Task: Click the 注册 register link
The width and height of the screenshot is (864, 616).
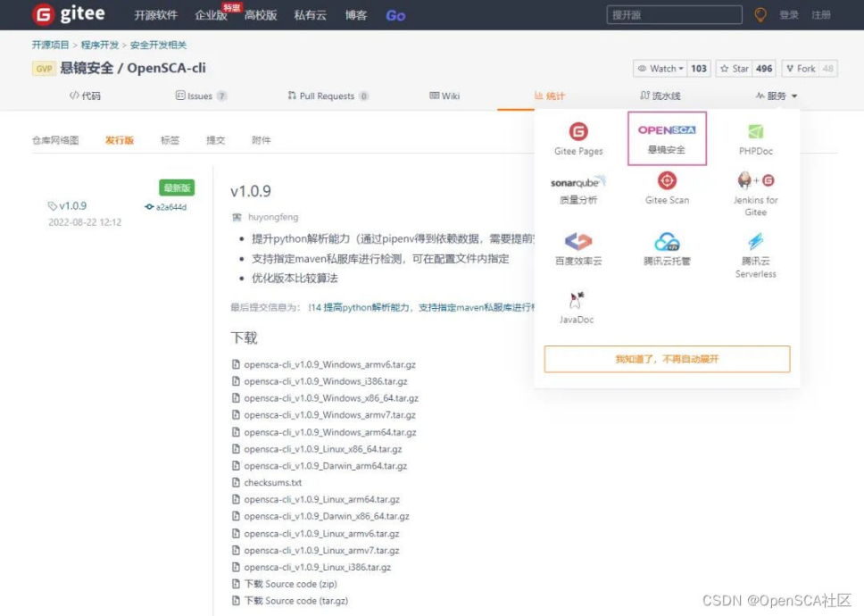Action: [820, 15]
